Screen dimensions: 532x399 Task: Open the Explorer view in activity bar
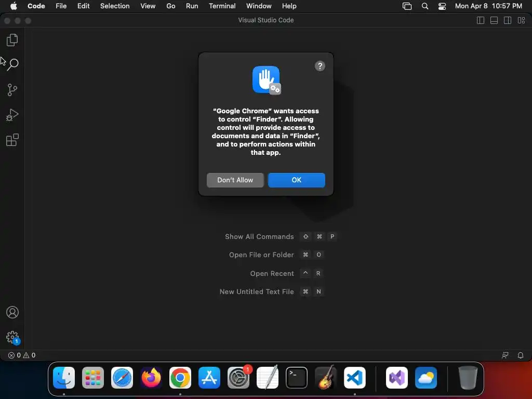12,40
